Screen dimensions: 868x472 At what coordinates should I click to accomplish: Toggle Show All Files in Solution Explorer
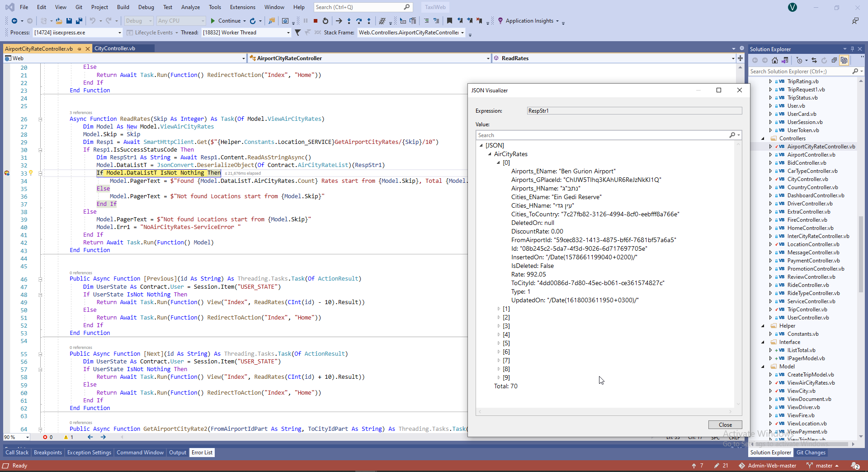(x=844, y=60)
